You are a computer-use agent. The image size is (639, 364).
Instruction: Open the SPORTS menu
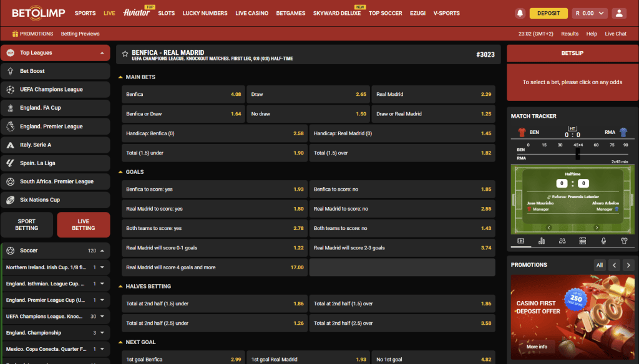[x=85, y=14]
